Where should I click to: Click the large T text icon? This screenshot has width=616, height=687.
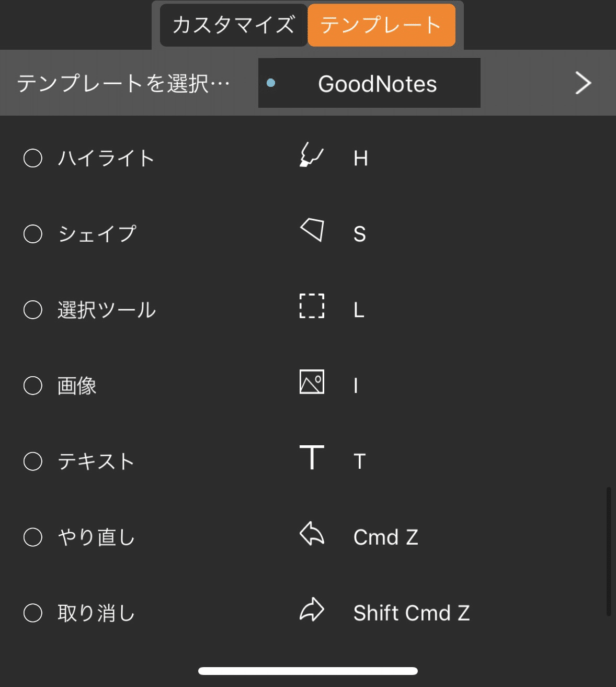(x=312, y=457)
